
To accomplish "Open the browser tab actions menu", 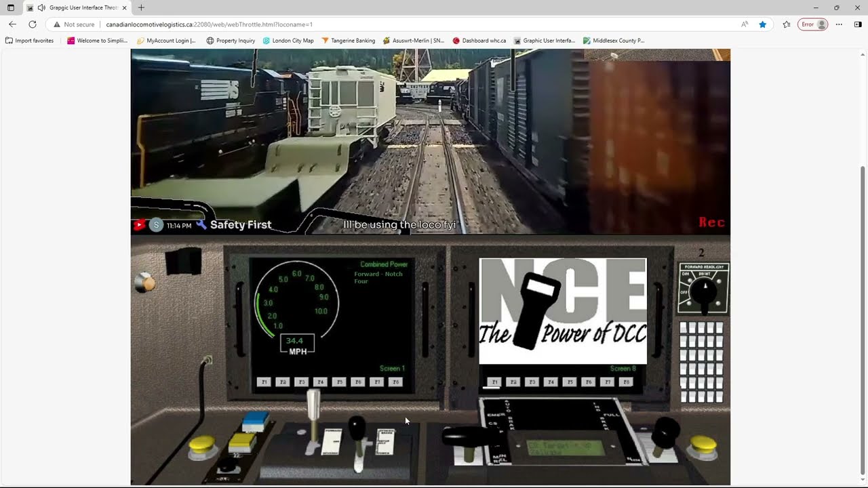I will coord(11,7).
